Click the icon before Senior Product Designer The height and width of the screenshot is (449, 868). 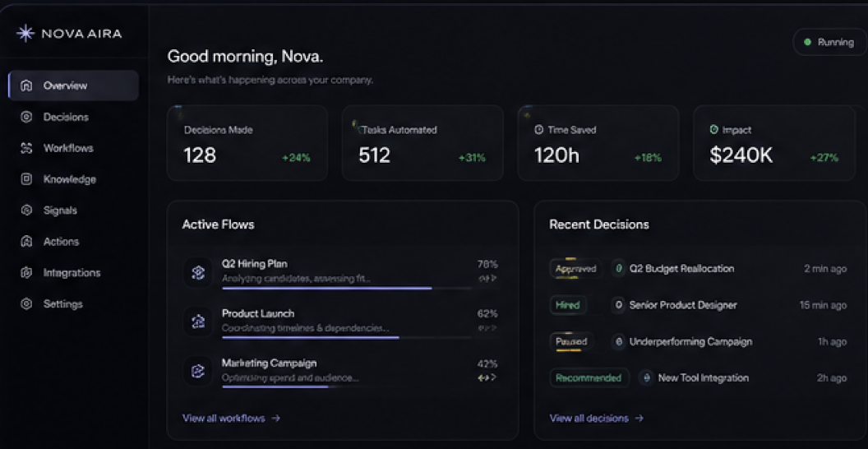point(618,305)
